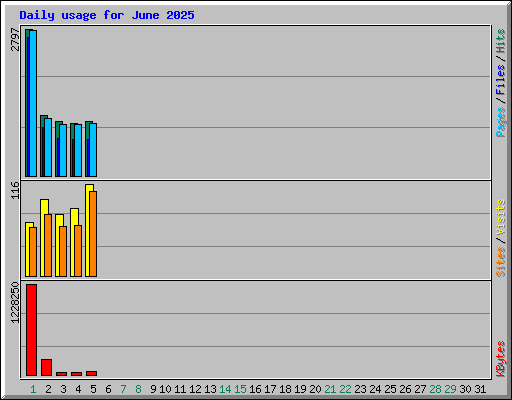This screenshot has width=512, height=400.
Task: Click the orange sites bar for day 1
Action: click(x=33, y=252)
